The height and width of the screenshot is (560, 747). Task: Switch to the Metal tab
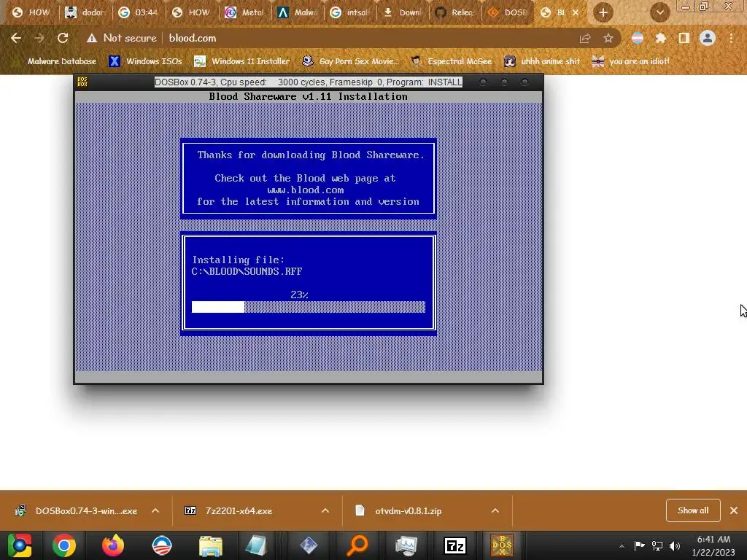[245, 13]
